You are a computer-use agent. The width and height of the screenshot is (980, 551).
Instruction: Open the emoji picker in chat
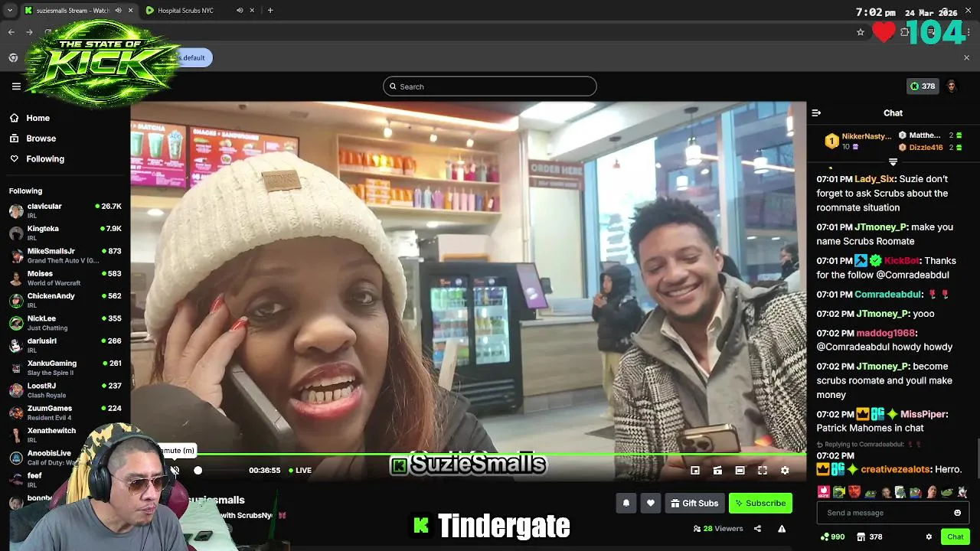[x=957, y=513]
